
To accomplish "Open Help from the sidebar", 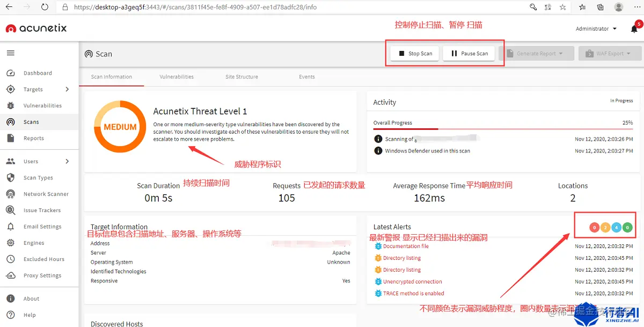I will pyautogui.click(x=30, y=315).
